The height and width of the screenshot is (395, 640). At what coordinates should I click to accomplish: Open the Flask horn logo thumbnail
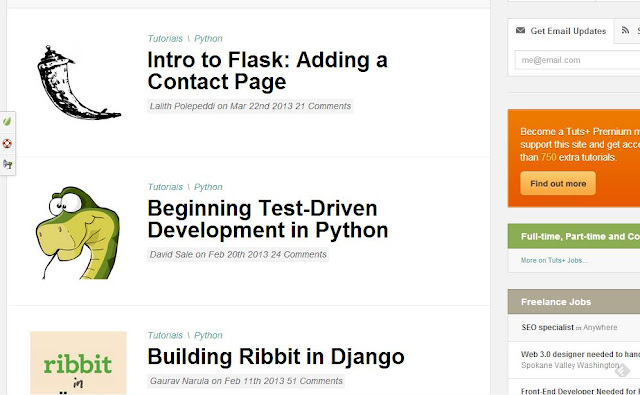79,82
